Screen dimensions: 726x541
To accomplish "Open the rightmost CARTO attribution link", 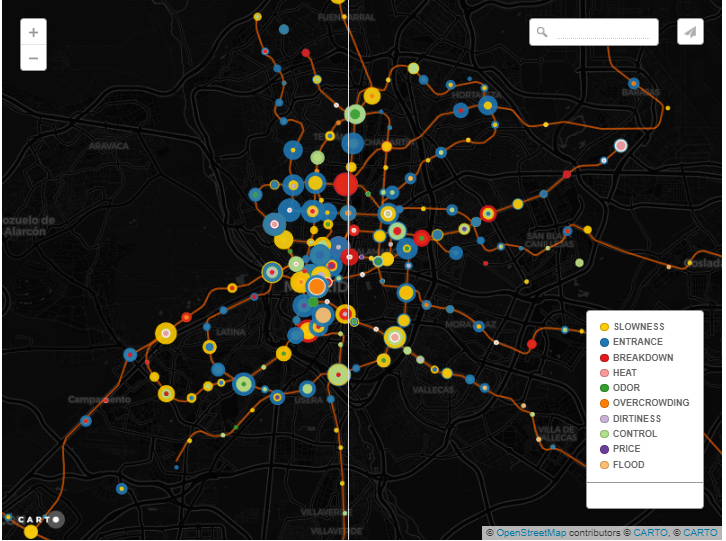I will 700,533.
